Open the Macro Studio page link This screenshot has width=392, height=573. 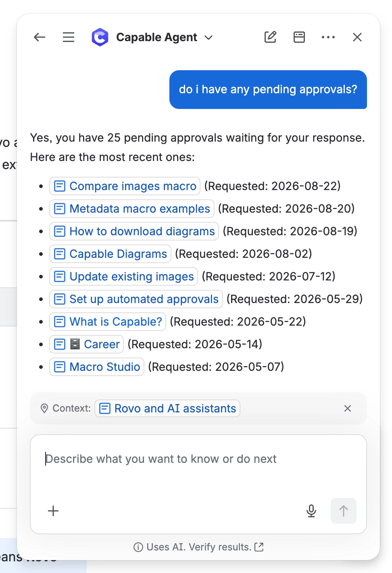(x=97, y=367)
